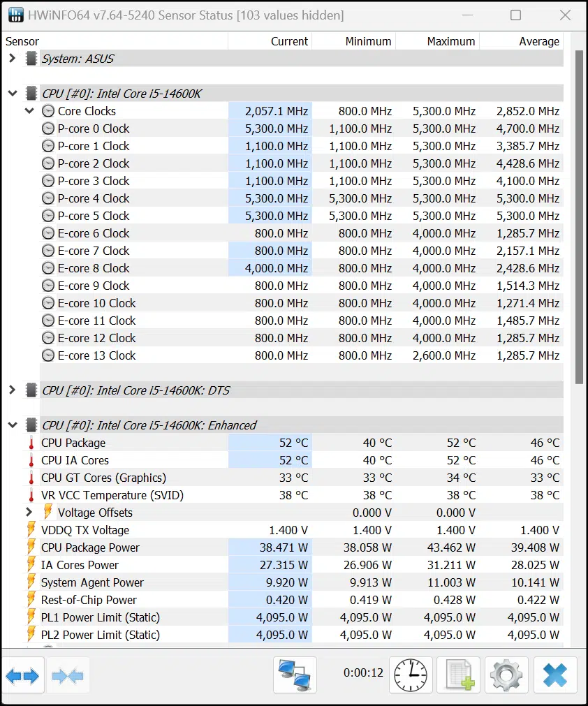588x706 pixels.
Task: Select the E-core 12 Clock row label
Action: 97,338
